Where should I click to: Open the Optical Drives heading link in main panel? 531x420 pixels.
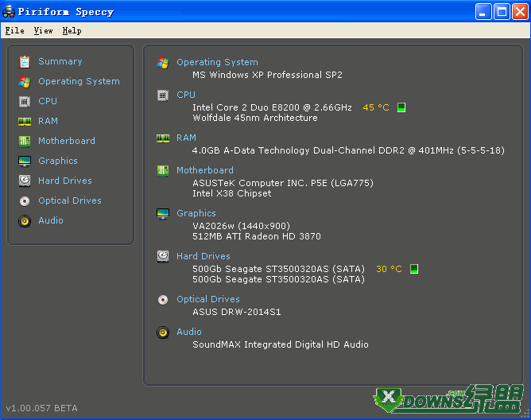coord(208,299)
